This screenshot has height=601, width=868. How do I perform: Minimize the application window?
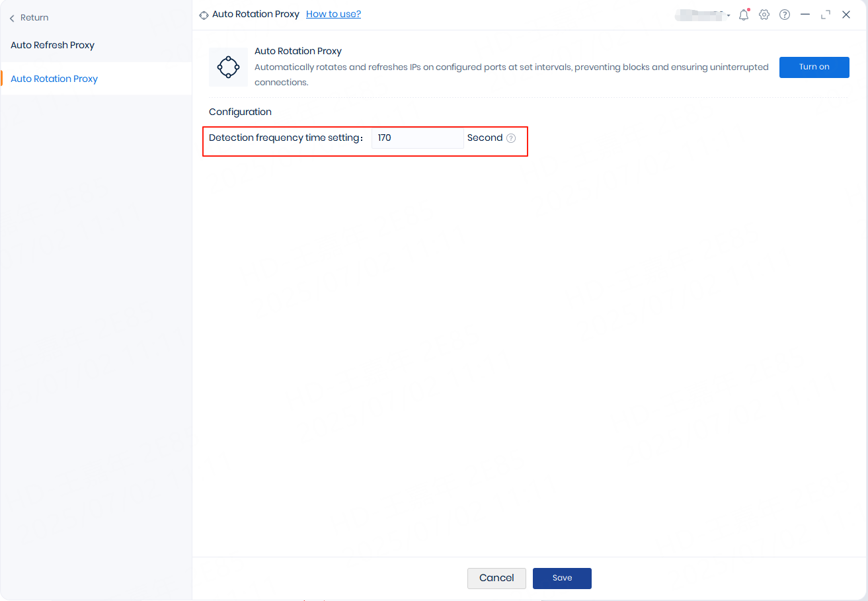point(805,15)
